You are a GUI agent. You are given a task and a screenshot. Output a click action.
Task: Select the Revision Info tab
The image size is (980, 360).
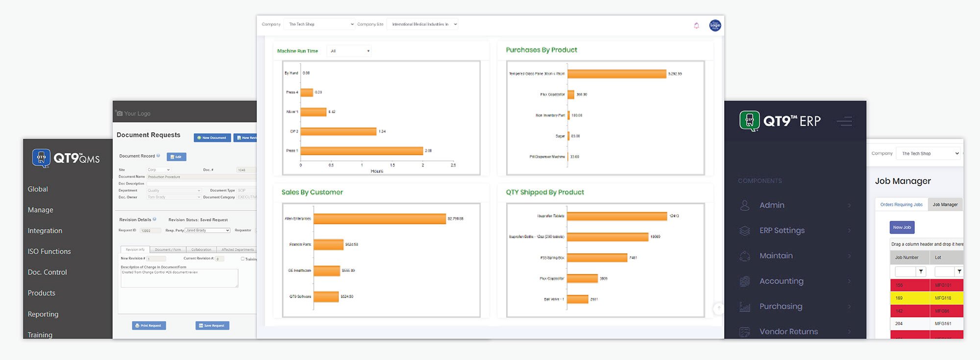[x=135, y=250]
